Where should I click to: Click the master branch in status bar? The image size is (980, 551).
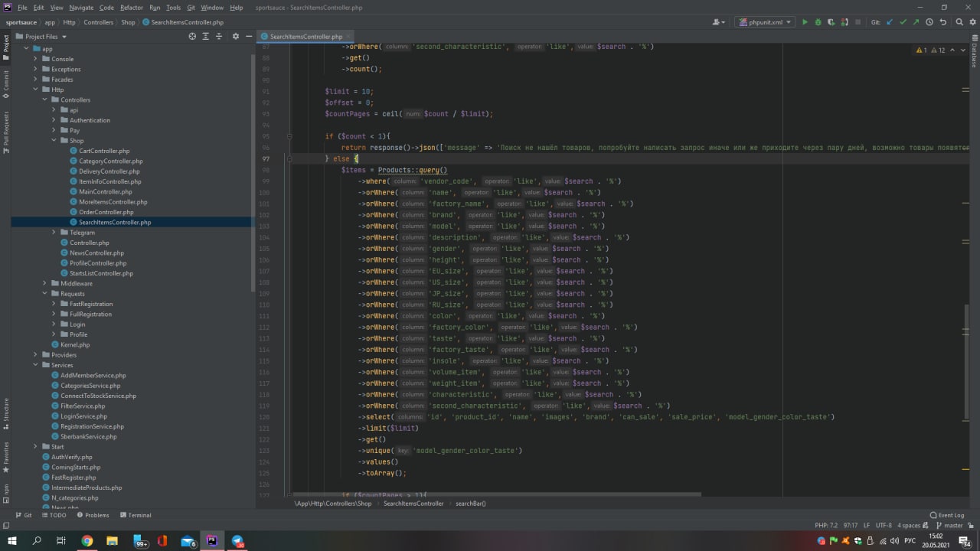click(952, 525)
